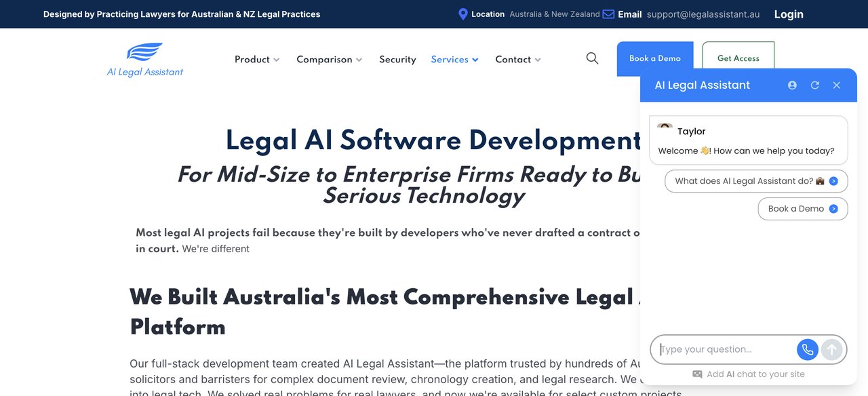Open the search magnifier icon
868x396 pixels.
coord(592,58)
